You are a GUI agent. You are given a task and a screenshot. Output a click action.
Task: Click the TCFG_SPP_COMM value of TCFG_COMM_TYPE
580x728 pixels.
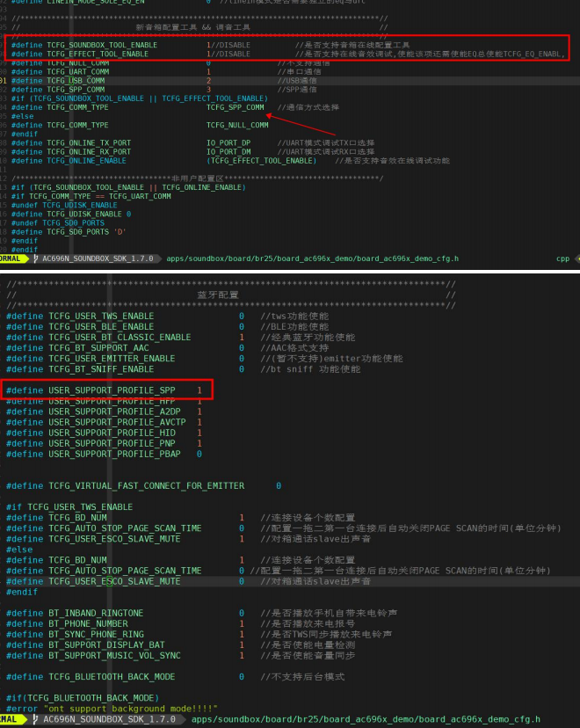236,107
